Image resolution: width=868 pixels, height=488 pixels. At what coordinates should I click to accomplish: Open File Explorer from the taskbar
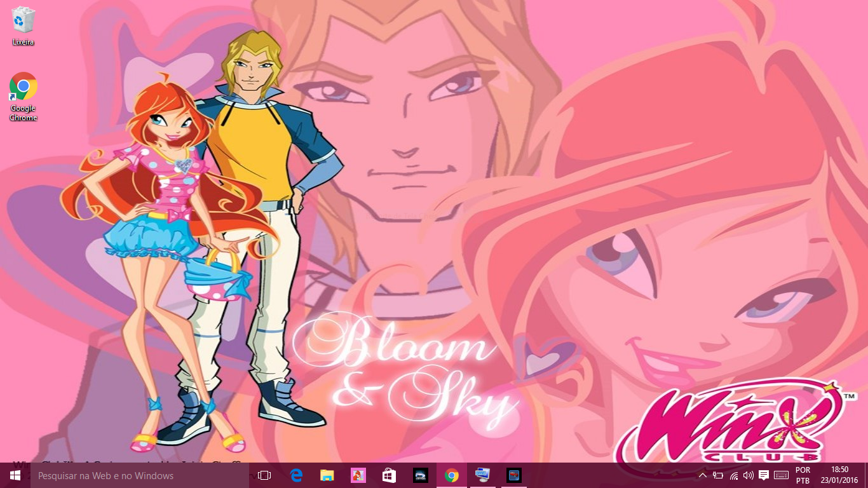tap(327, 475)
